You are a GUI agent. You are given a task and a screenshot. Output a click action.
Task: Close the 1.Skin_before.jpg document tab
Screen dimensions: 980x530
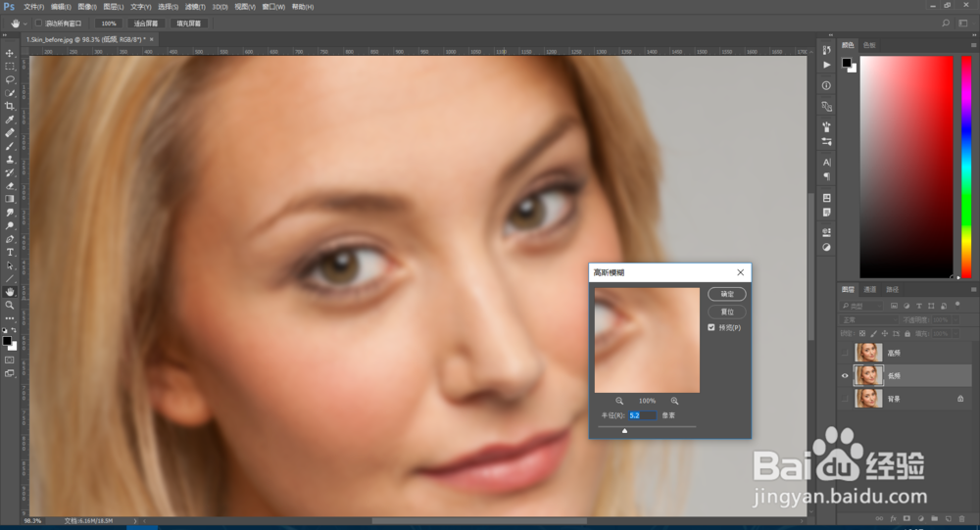click(152, 39)
